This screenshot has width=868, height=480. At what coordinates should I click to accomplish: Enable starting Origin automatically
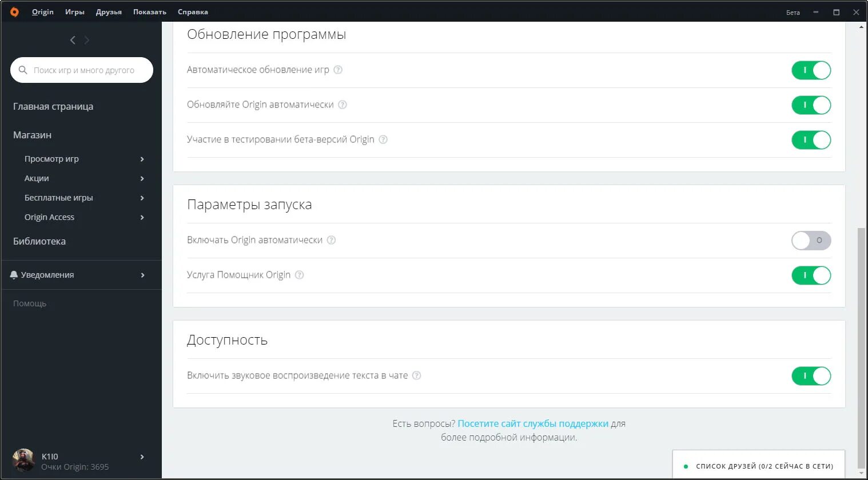[811, 241]
